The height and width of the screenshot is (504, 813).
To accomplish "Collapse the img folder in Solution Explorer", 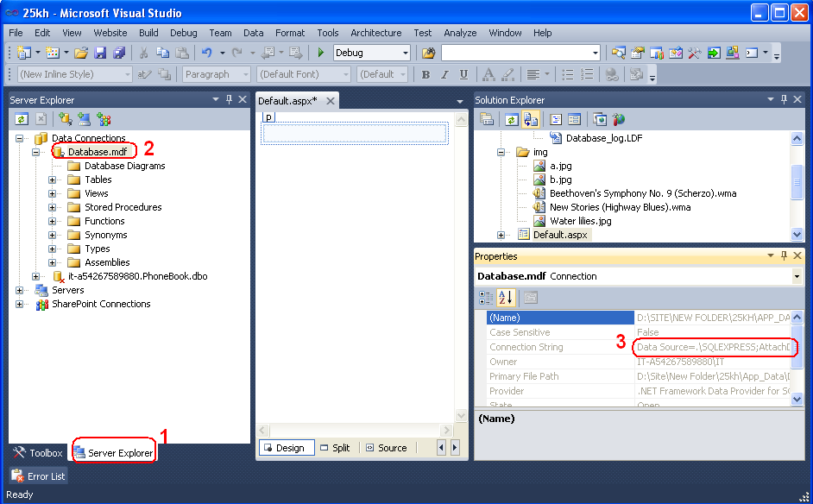I will point(501,153).
